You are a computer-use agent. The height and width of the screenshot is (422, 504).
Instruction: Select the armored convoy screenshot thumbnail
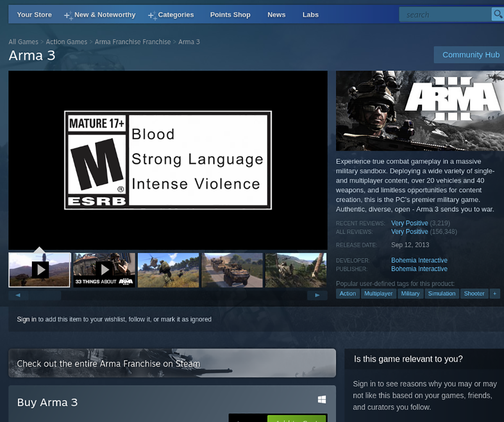[232, 270]
